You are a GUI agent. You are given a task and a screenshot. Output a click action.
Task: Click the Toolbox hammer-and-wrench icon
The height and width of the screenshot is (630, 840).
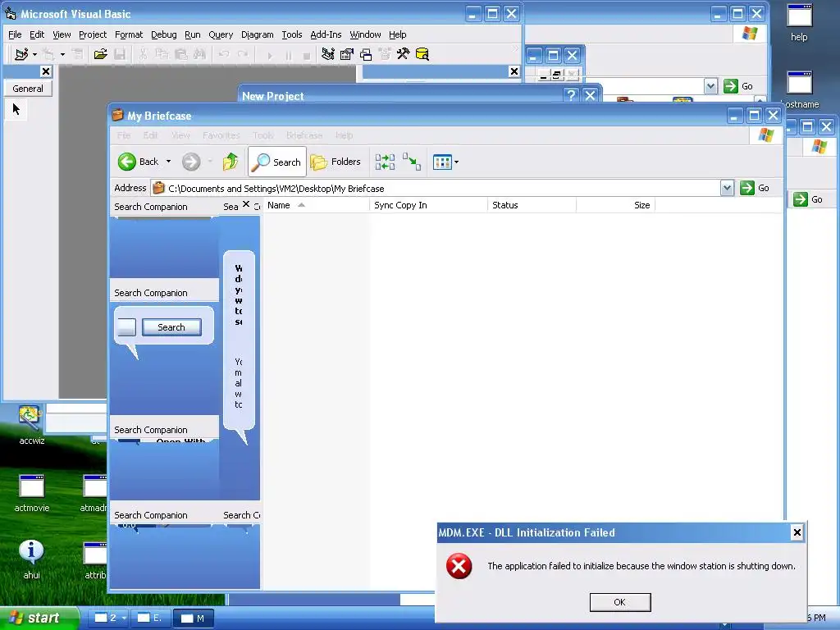403,54
